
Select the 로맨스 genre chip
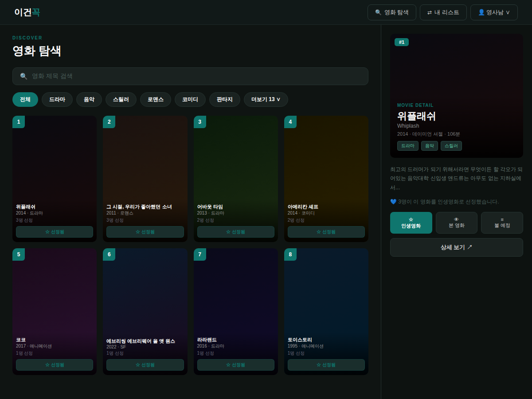156,99
